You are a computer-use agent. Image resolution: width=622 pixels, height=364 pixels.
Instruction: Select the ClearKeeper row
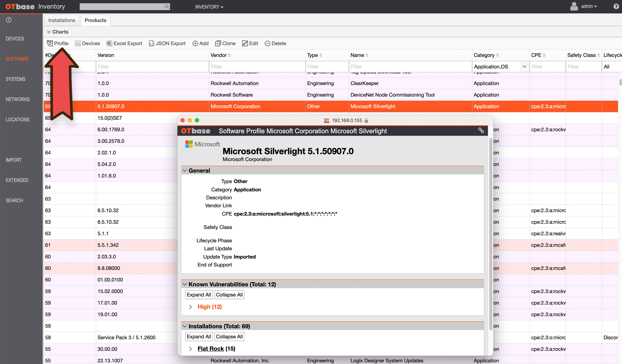coord(331,83)
